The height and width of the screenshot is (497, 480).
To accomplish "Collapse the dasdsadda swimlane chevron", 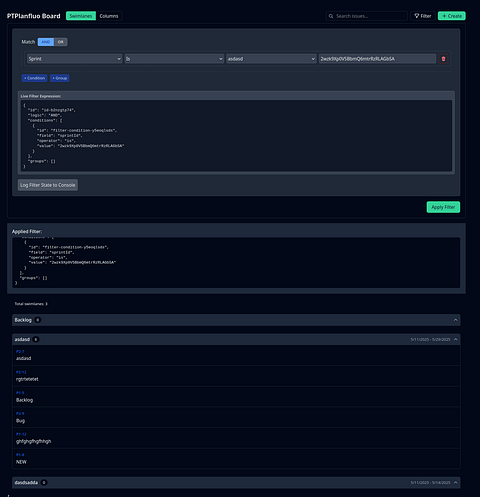I will pyautogui.click(x=455, y=482).
